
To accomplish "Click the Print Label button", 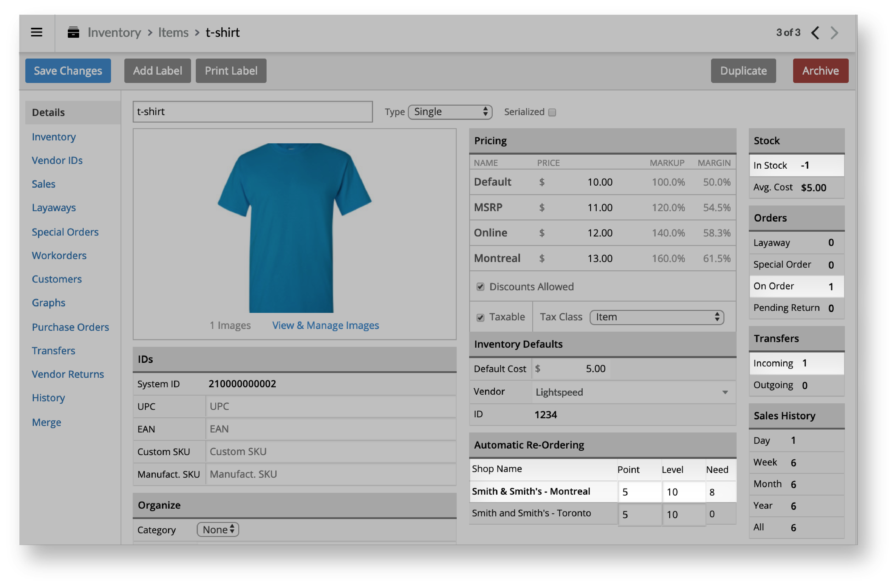I will pos(231,71).
